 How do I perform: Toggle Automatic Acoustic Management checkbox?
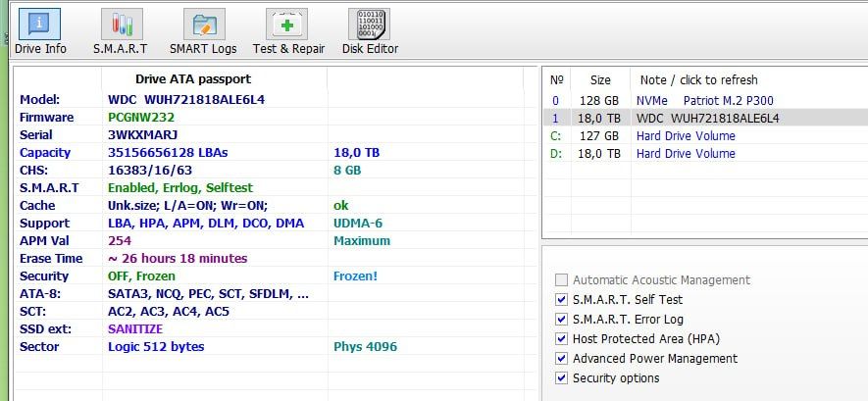(561, 279)
